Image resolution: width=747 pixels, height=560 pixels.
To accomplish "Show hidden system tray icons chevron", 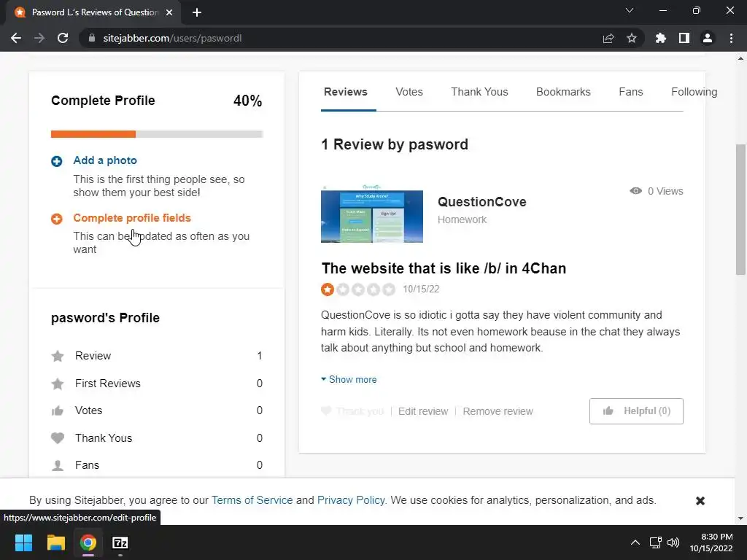I will (635, 542).
